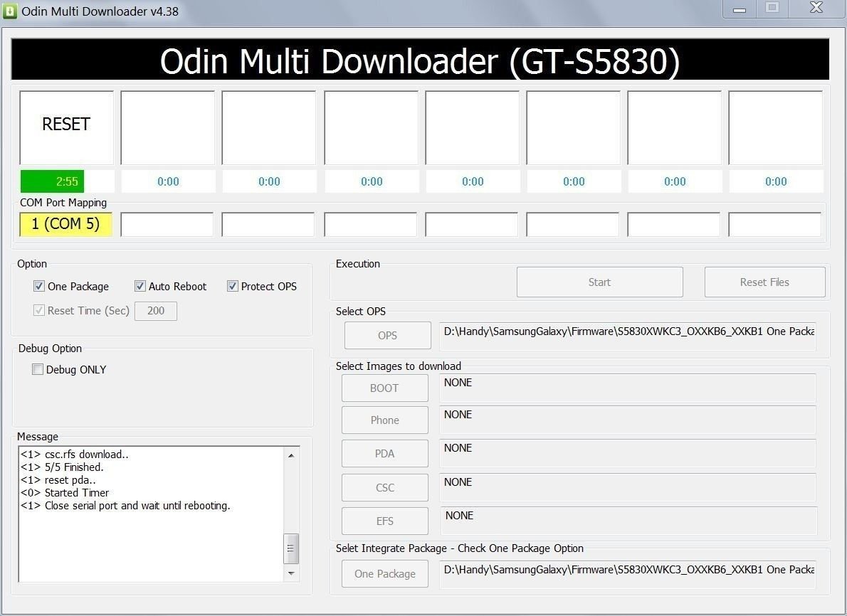Click the message log scroll down arrow
847x616 pixels.
(x=291, y=573)
